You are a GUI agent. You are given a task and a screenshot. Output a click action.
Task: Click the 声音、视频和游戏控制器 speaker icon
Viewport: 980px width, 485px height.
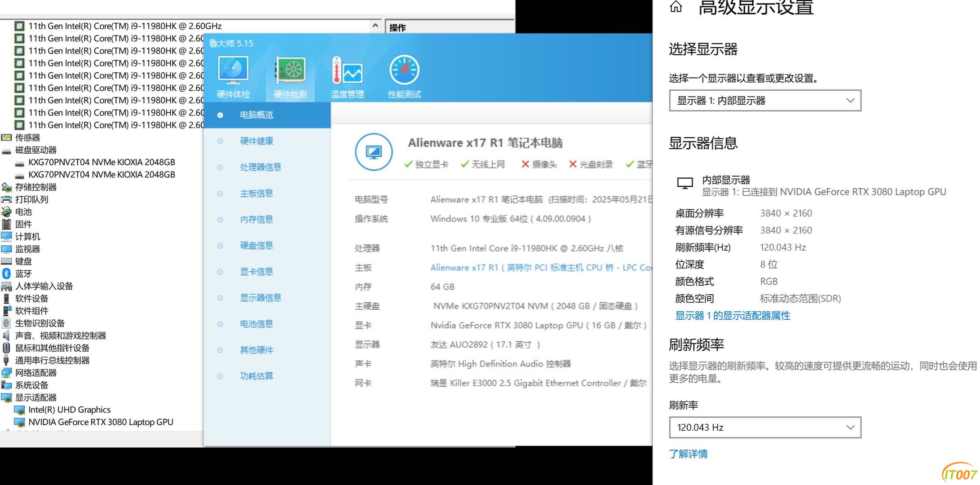[6, 335]
